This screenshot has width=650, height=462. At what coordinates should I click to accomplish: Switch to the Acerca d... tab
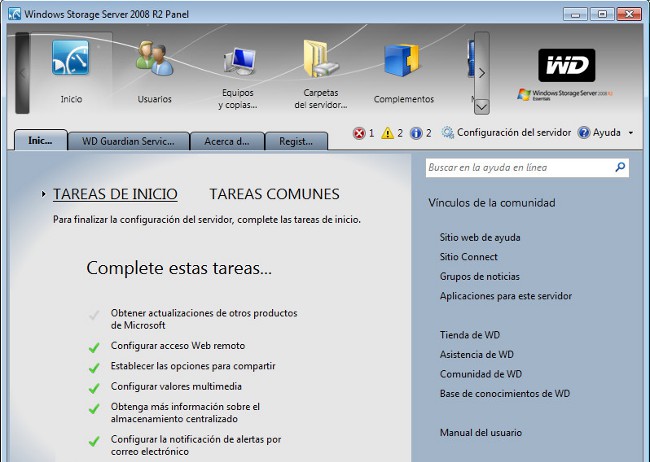227,141
